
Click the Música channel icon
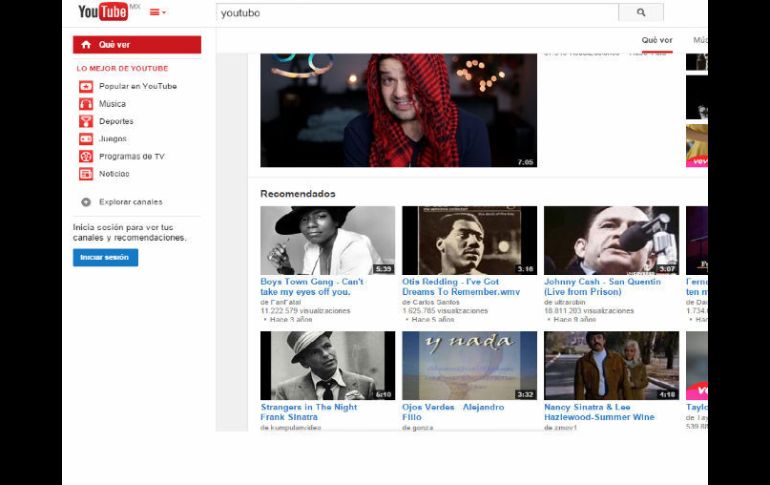point(86,104)
